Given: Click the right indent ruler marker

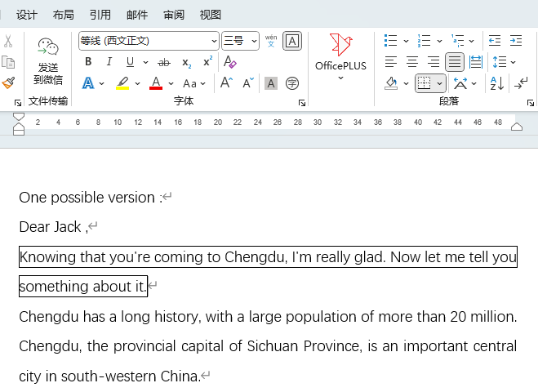Looking at the screenshot, I should [x=517, y=127].
